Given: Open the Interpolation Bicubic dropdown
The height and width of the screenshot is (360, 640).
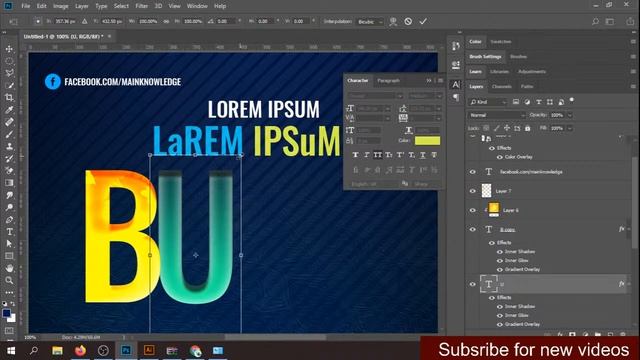Looking at the screenshot, I should pos(369,22).
